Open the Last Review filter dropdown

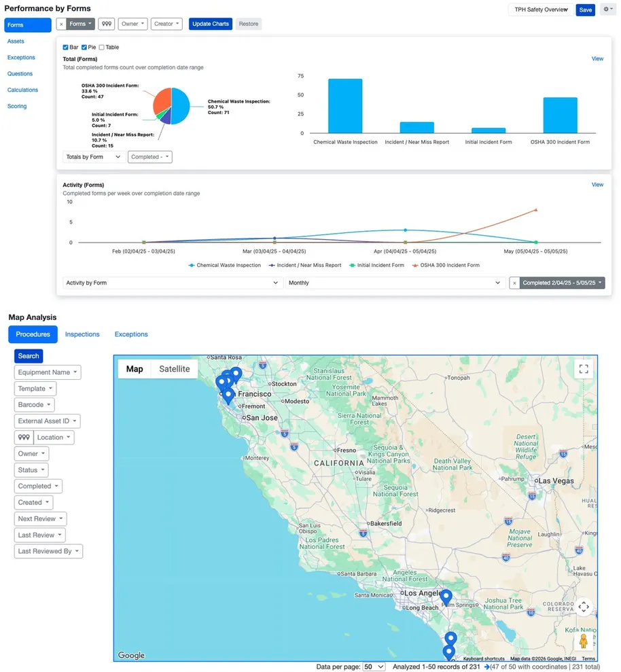(x=40, y=535)
